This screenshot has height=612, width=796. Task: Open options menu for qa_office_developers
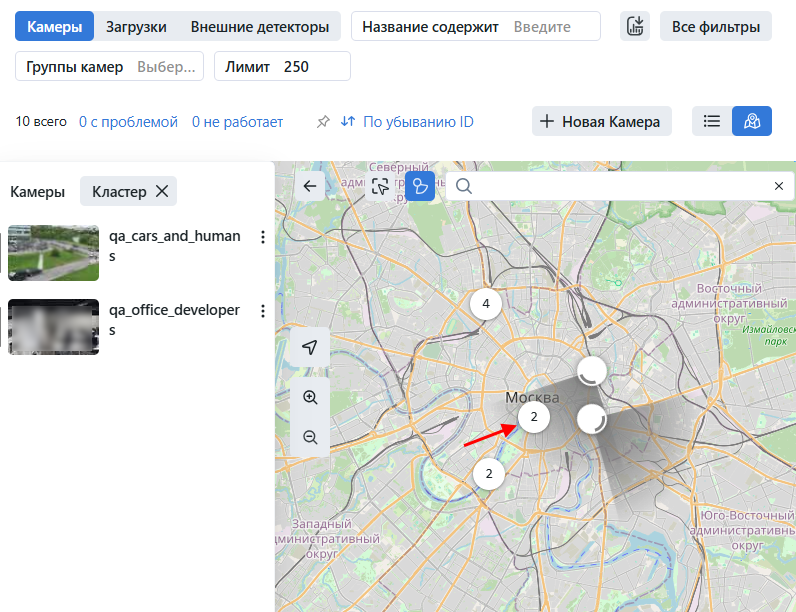(263, 311)
